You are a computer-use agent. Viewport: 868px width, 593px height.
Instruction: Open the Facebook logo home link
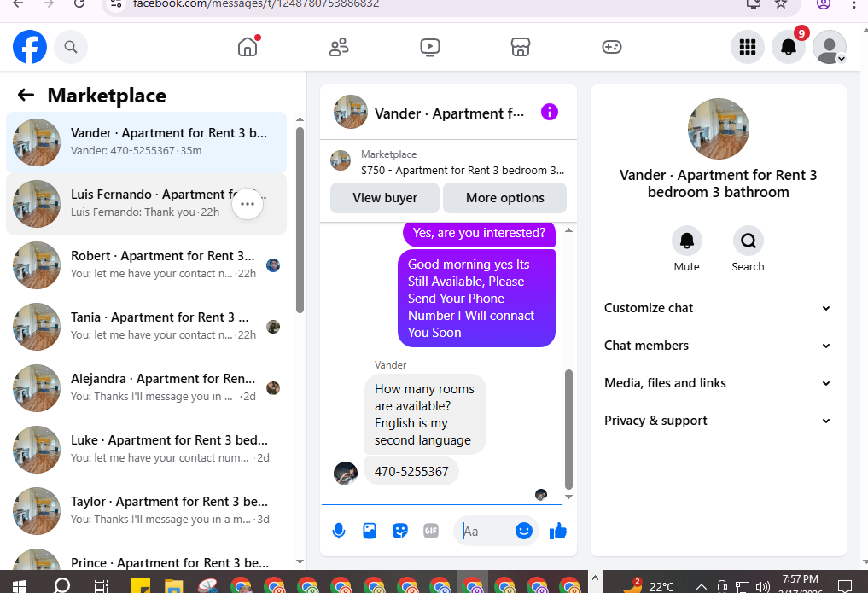click(30, 47)
